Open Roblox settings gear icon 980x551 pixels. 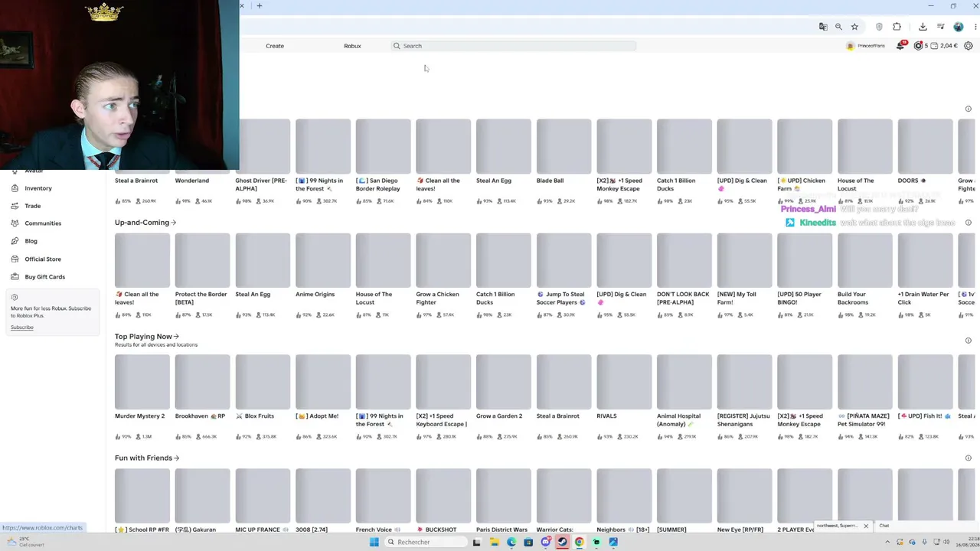[x=969, y=46]
